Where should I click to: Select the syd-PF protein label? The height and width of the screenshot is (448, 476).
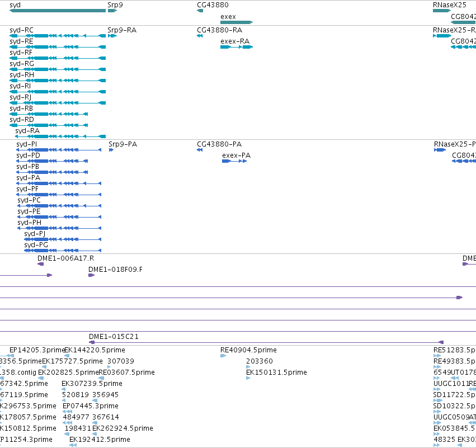[x=27, y=189]
